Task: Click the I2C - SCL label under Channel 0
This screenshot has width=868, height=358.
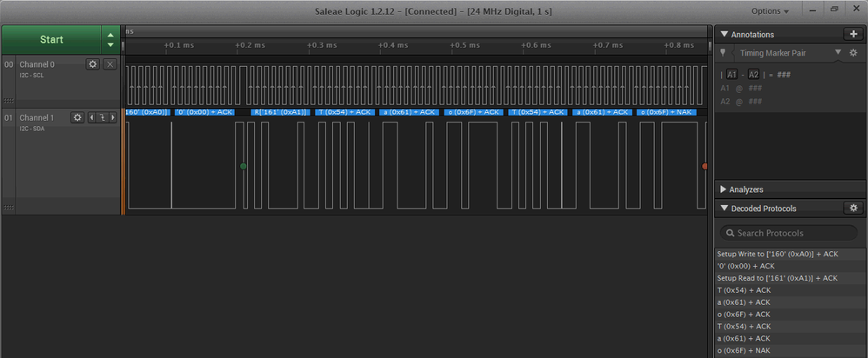Action: [x=31, y=76]
